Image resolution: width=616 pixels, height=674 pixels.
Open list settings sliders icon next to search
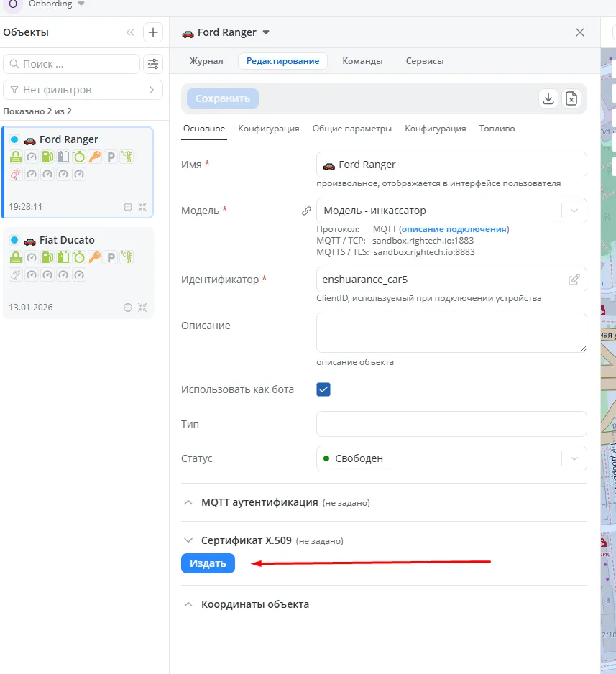coord(153,64)
